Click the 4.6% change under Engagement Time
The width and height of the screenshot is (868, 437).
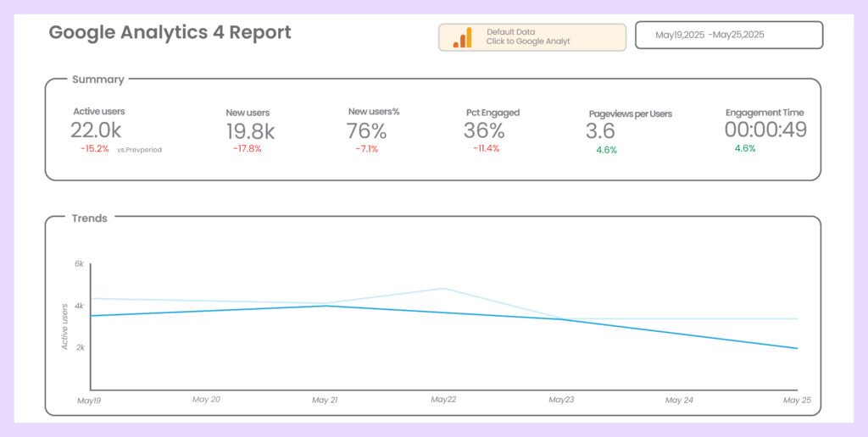[745, 148]
